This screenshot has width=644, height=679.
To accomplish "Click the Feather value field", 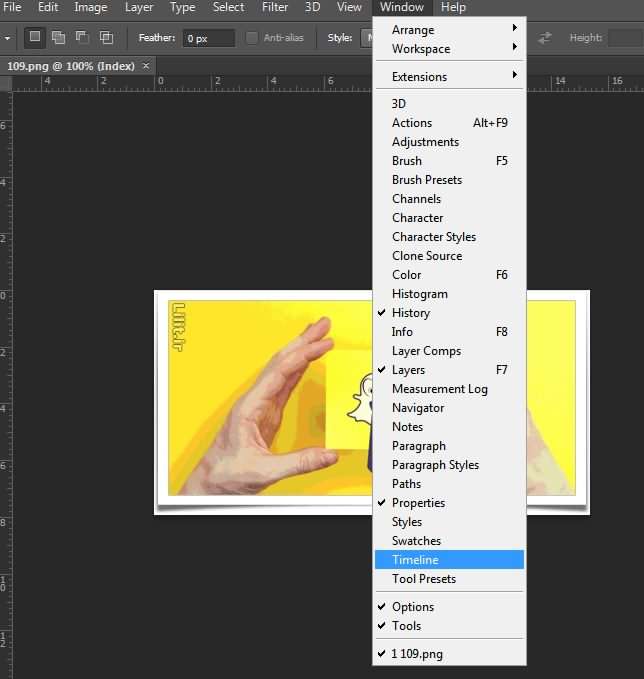I will tap(209, 38).
